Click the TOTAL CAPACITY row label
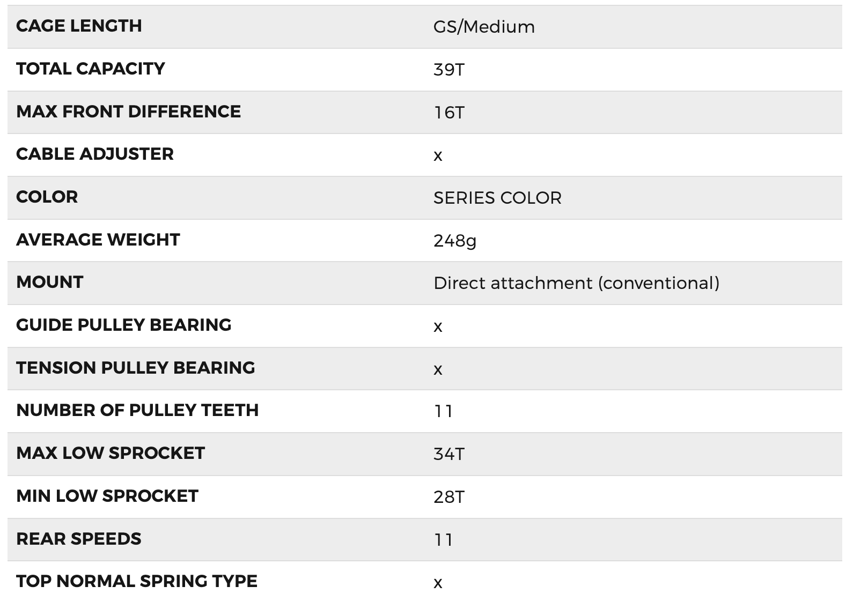Image resolution: width=846 pixels, height=616 pixels. click(91, 69)
